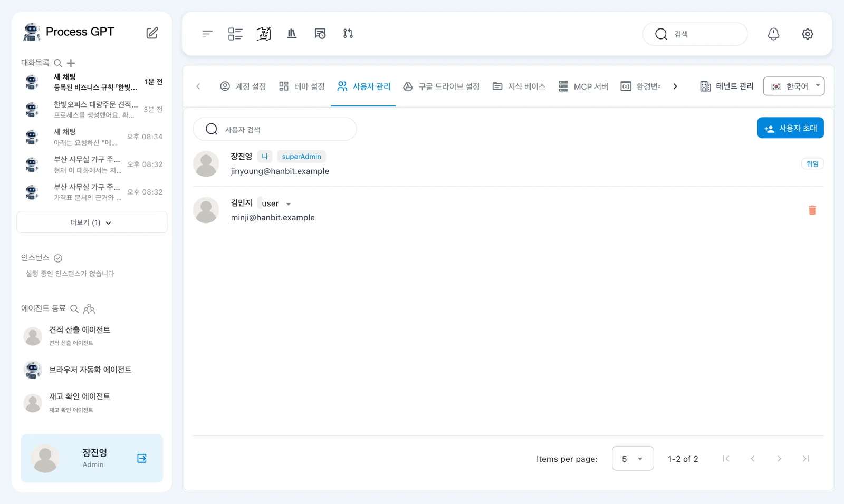Viewport: 844px width, 504px height.
Task: Click the 사용자 검색 input field
Action: tap(275, 129)
